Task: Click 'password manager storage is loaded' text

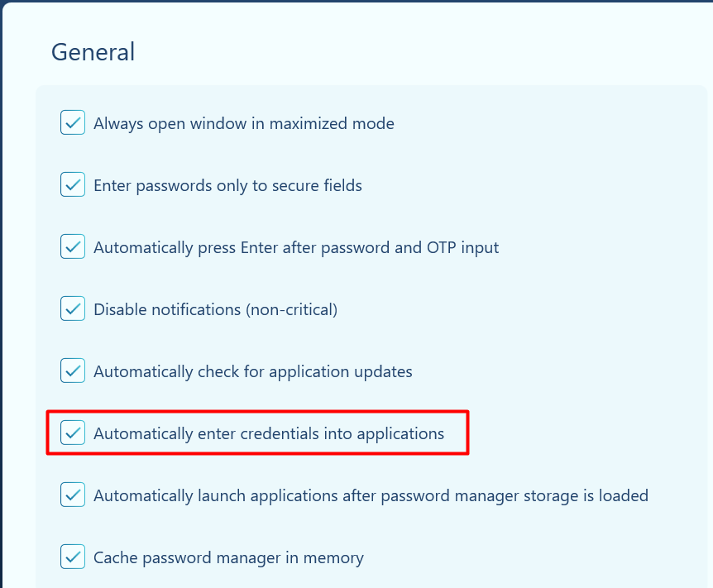Action: pyautogui.click(x=525, y=496)
